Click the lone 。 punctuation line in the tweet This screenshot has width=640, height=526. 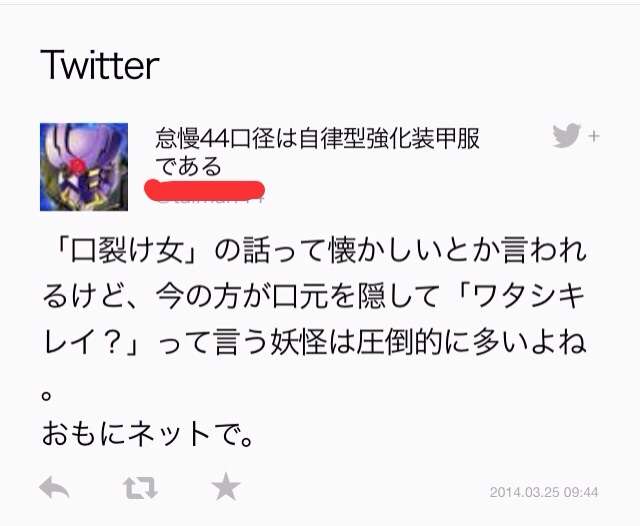click(46, 395)
